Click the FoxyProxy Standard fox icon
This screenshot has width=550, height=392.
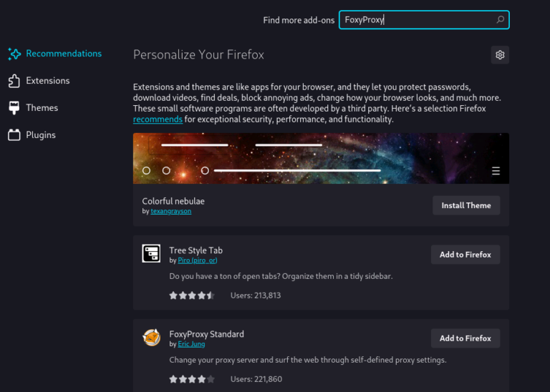pyautogui.click(x=151, y=337)
